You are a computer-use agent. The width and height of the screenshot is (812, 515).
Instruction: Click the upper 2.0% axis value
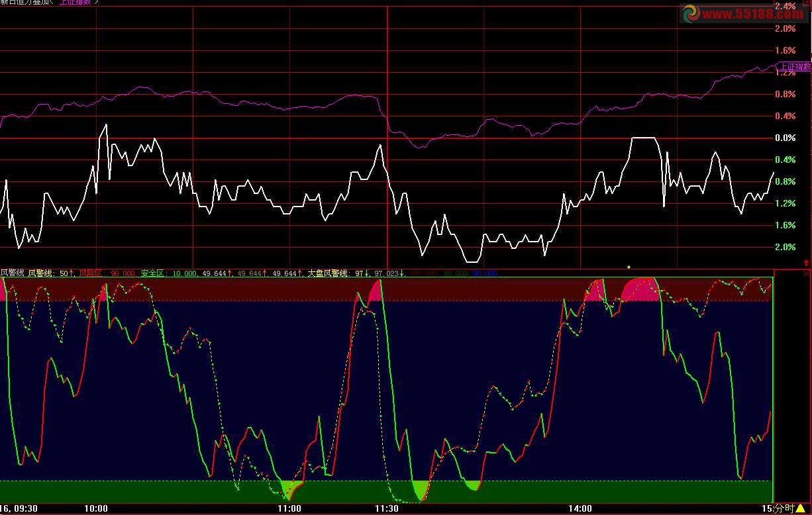point(785,28)
